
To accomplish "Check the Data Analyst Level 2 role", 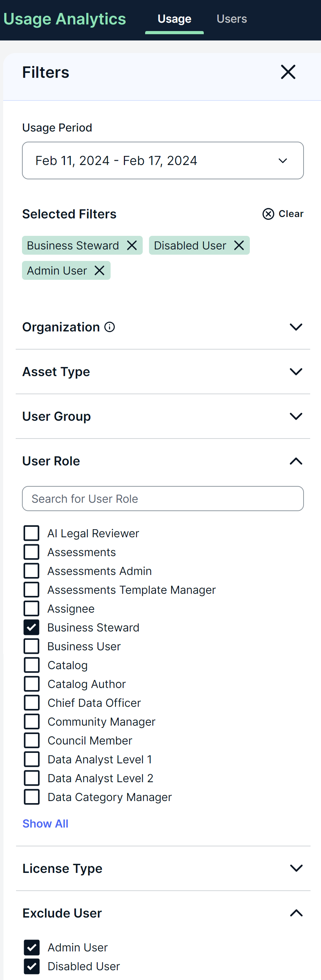I will coord(31,778).
